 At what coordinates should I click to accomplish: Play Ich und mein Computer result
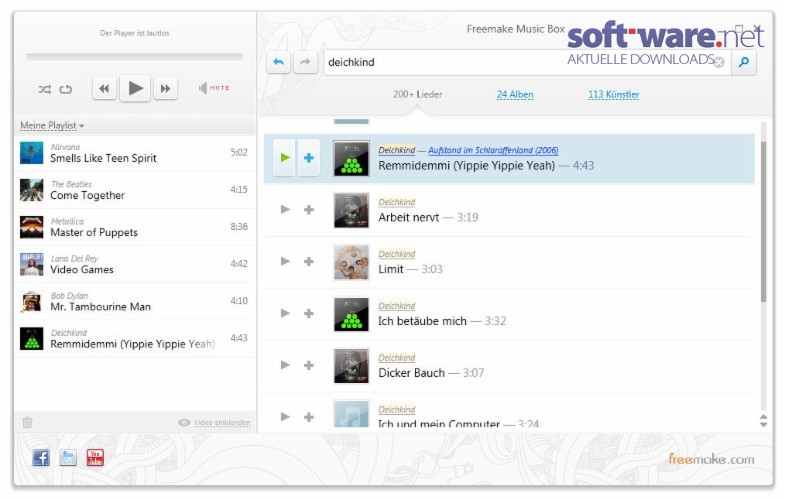pos(285,416)
